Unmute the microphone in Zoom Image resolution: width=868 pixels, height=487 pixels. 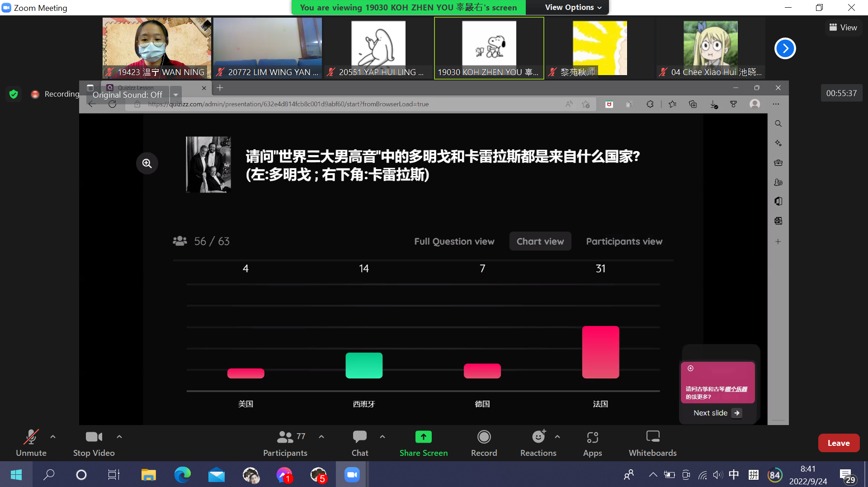point(31,443)
